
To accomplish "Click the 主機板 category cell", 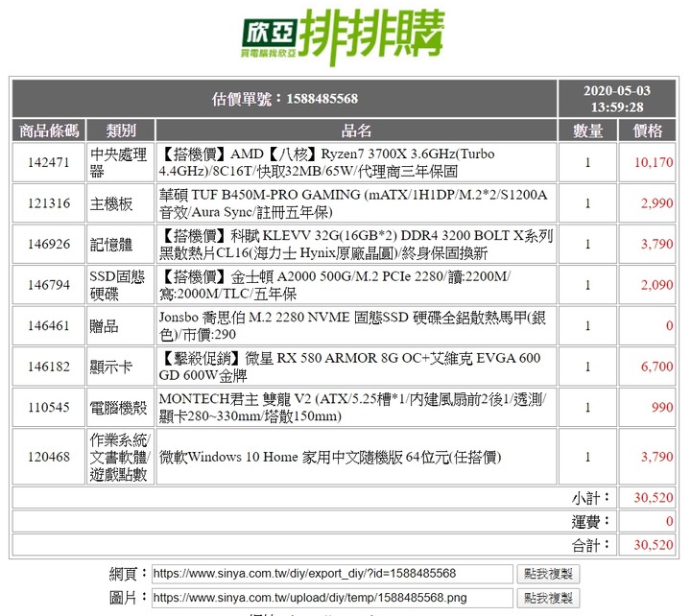I will (121, 203).
